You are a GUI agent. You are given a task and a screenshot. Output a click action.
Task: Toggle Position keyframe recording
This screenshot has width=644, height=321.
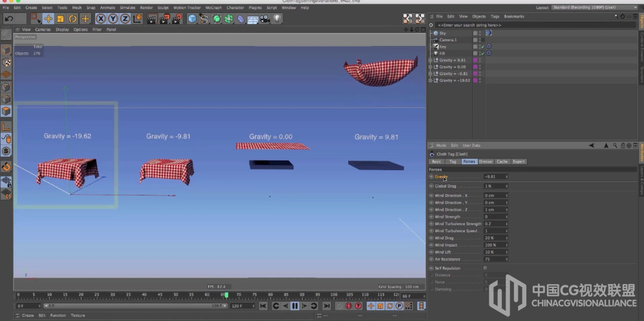pos(371,306)
